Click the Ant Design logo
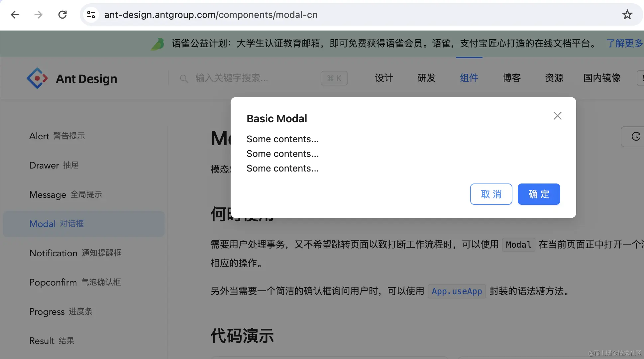The image size is (644, 359). [x=37, y=78]
